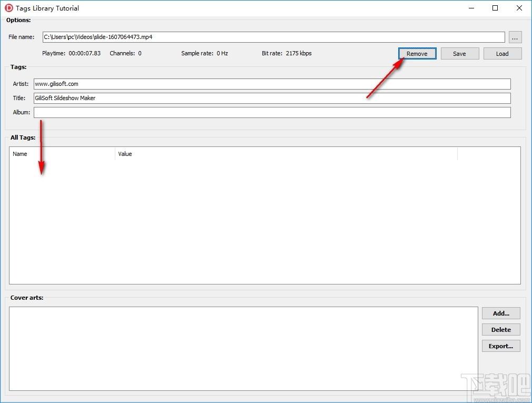Click into the Artist field
532x403 pixels.
(x=272, y=84)
